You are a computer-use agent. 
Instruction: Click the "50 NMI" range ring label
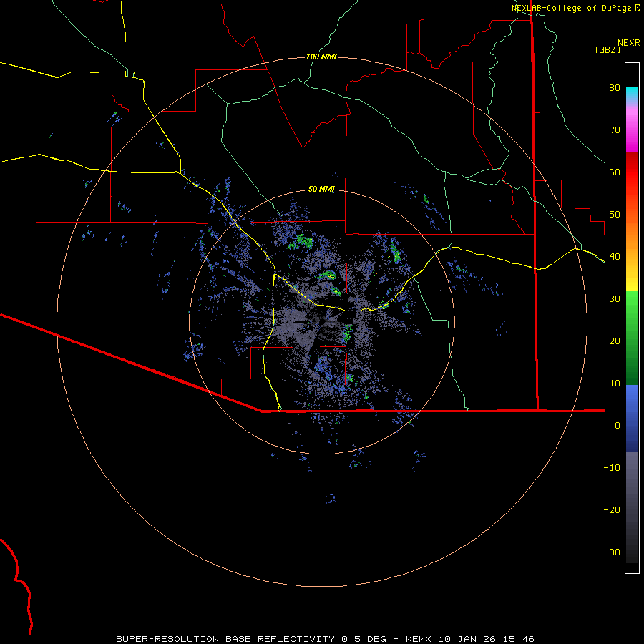321,189
